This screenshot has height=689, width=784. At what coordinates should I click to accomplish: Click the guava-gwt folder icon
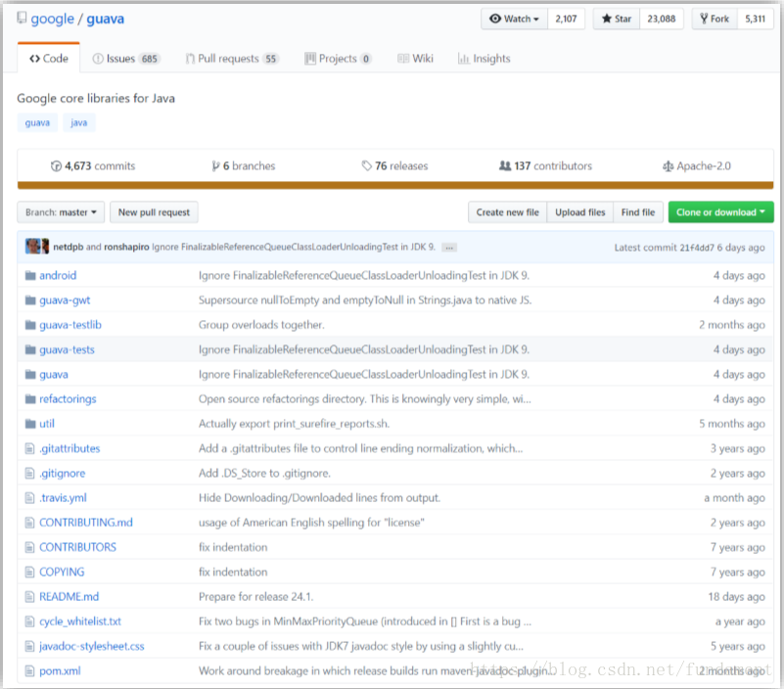point(30,300)
